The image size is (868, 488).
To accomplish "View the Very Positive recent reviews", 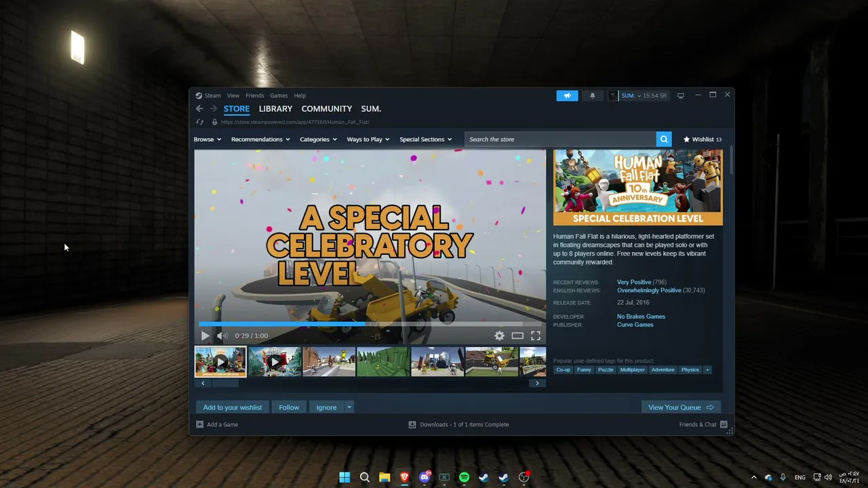I will [x=634, y=282].
